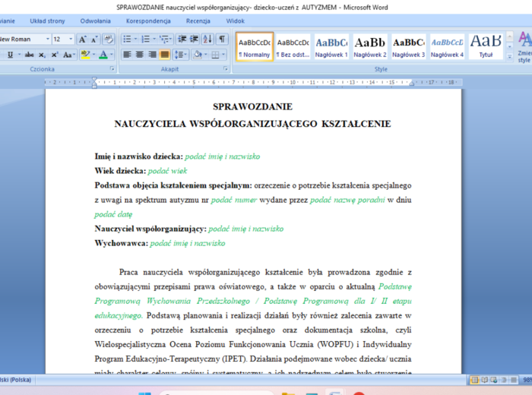Open the font size dropdown

tap(71, 39)
